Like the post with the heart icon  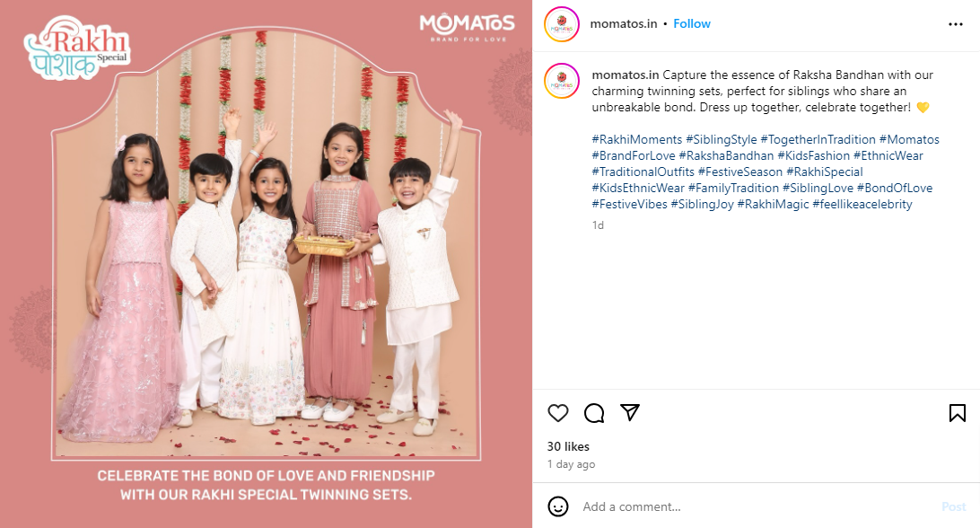(558, 413)
